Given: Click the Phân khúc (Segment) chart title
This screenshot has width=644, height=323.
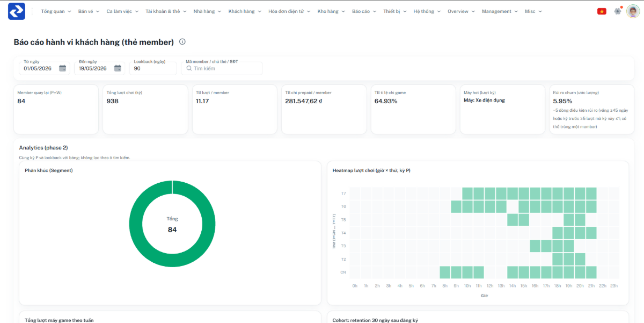Looking at the screenshot, I should [x=49, y=170].
